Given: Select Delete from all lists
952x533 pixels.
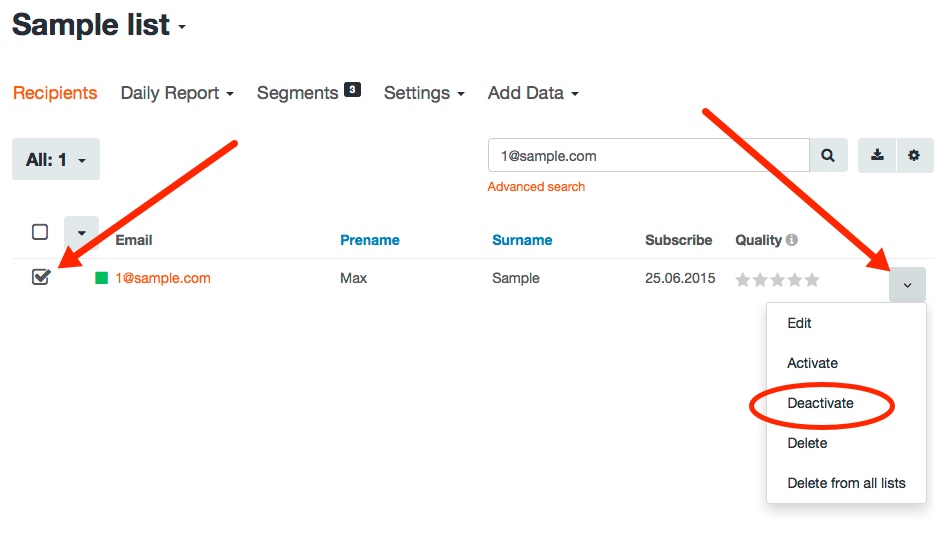Looking at the screenshot, I should [846, 483].
